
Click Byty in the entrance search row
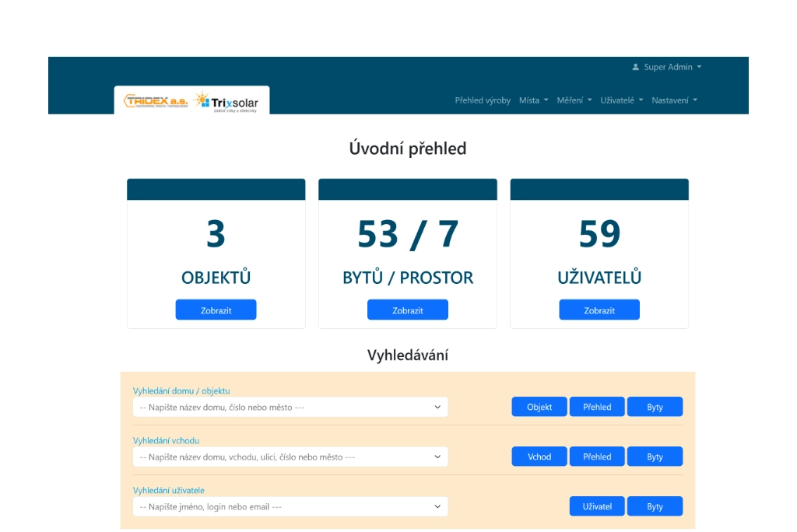pos(655,457)
